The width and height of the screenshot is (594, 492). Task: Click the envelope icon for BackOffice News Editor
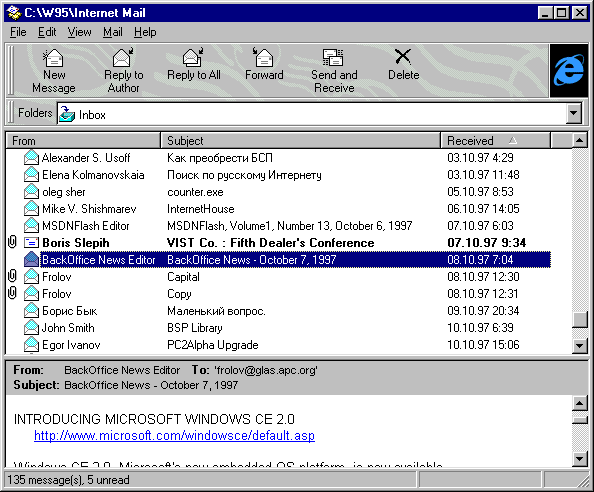pos(31,259)
